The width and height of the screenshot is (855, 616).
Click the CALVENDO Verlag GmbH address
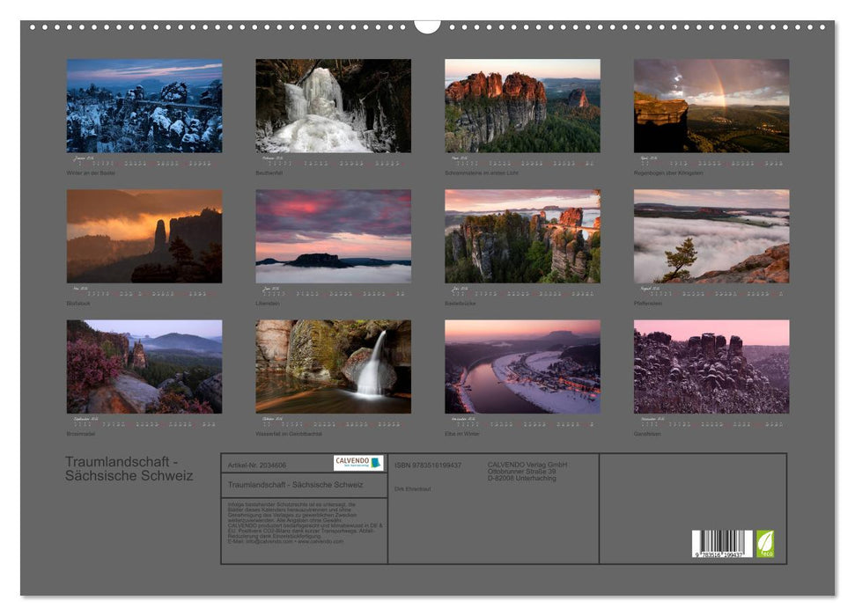[527, 471]
